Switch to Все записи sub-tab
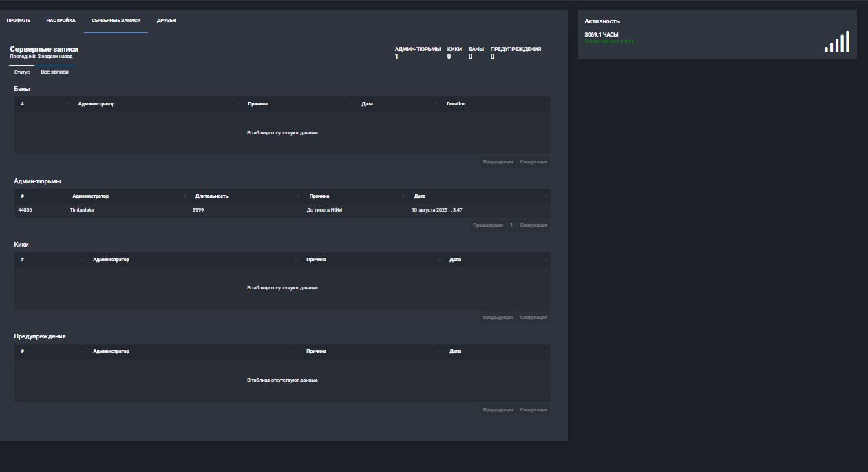 [54, 72]
